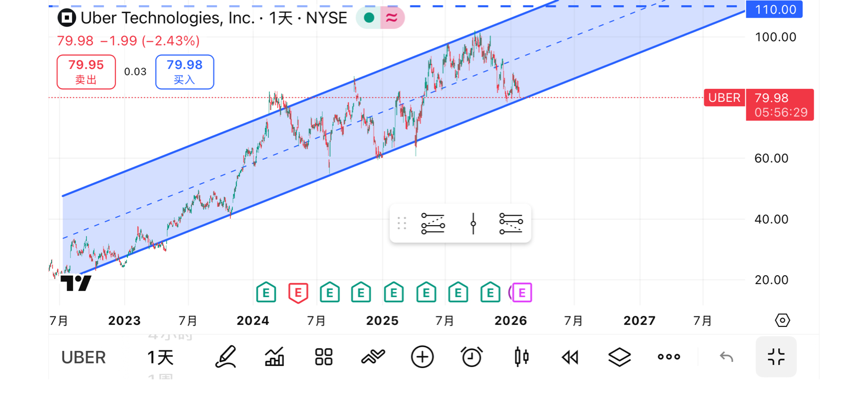Open the 1天 timeframe selector
This screenshot has height=401, width=868.
(160, 358)
